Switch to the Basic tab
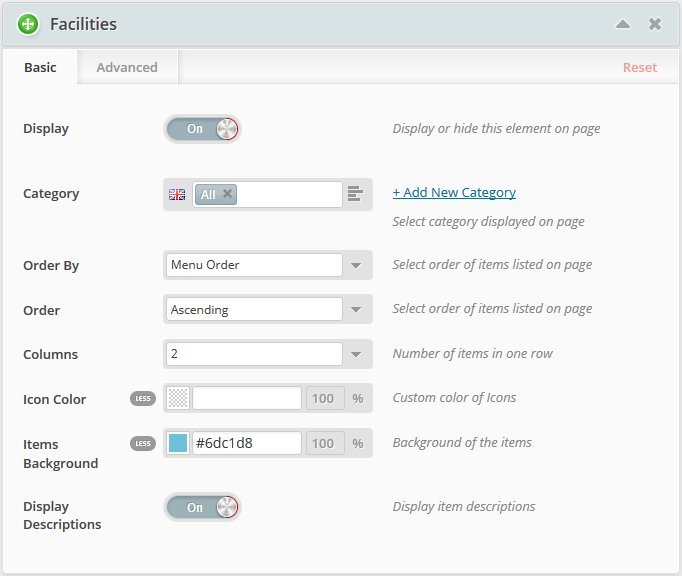The height and width of the screenshot is (576, 682). pyautogui.click(x=40, y=67)
